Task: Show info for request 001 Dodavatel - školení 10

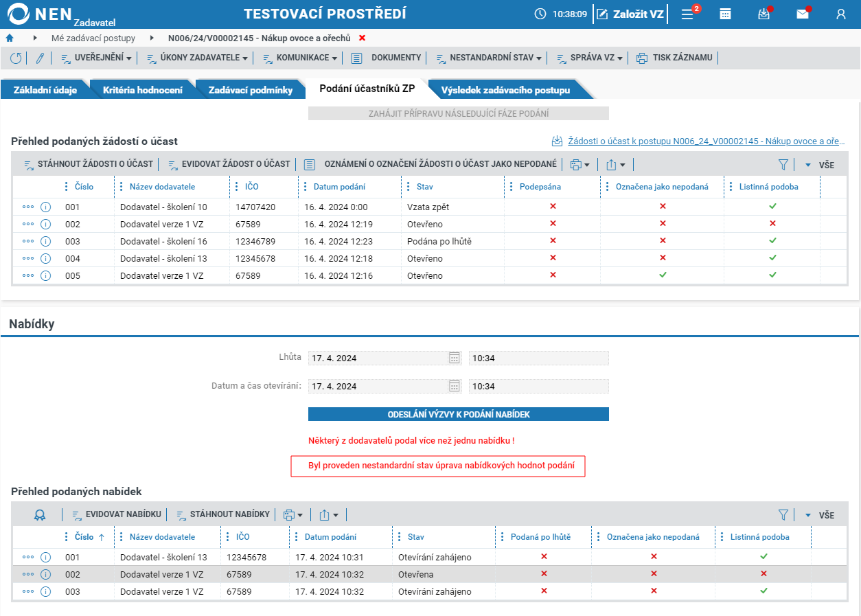Action: [x=46, y=207]
